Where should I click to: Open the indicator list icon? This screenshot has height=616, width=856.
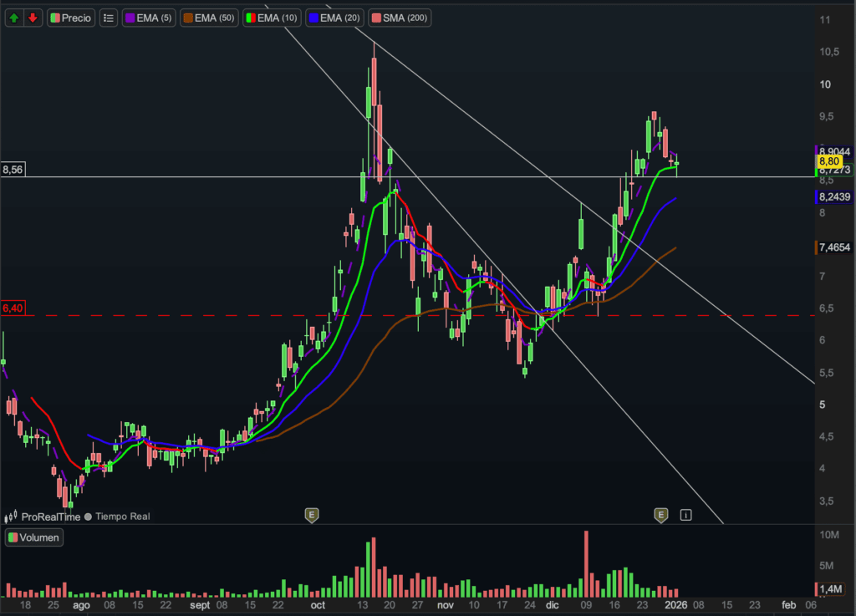[108, 18]
